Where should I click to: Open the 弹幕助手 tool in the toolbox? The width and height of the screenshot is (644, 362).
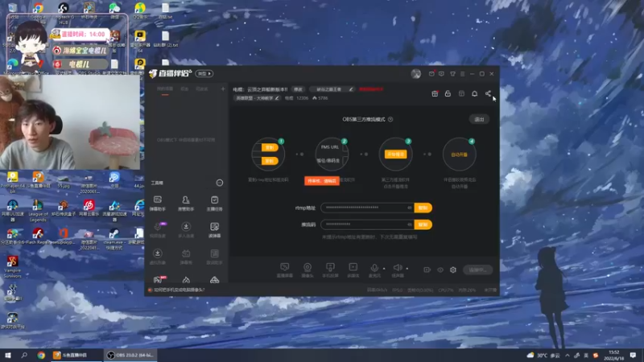(158, 204)
